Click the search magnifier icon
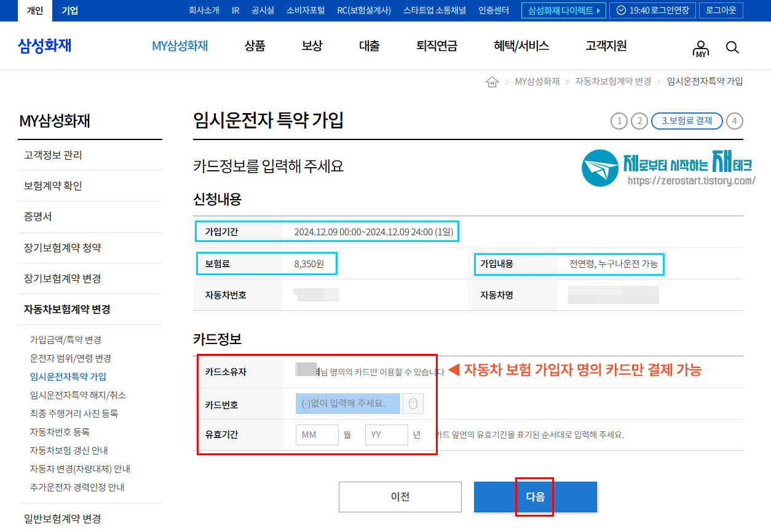The image size is (771, 532). (732, 47)
